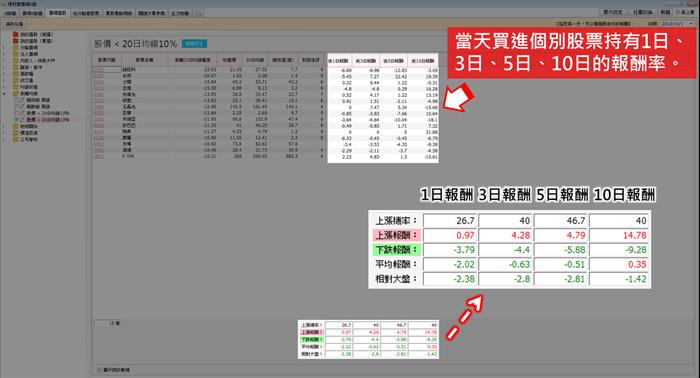700x378 pixels.
Task: Select highlighted red strategy 股價 < 20日均線10%
Action: tap(48, 120)
